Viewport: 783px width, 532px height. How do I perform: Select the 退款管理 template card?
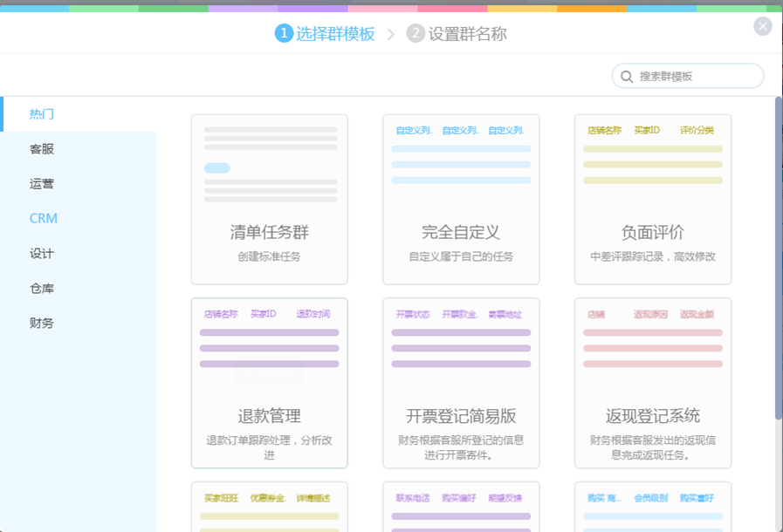[x=269, y=383]
